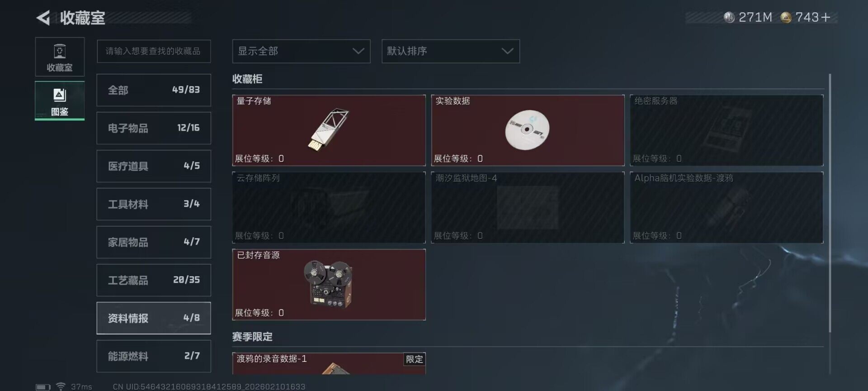
Task: Open the 收藏室 sidebar icon
Action: (60, 57)
